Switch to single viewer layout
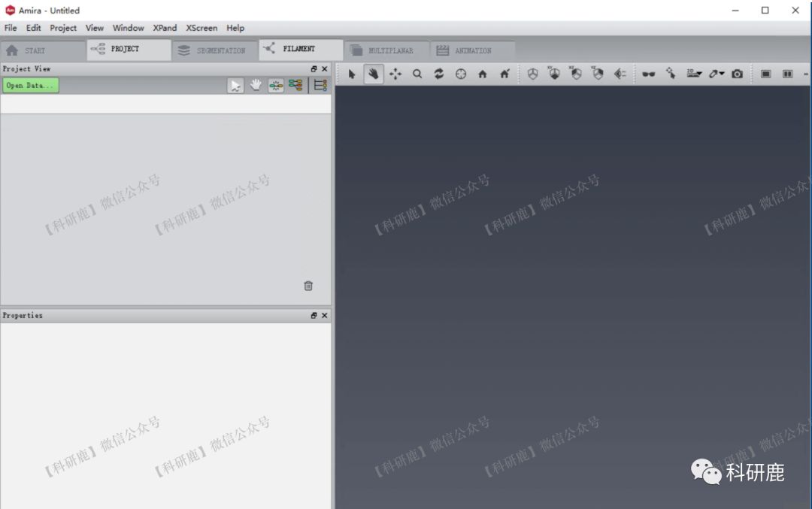 pos(765,74)
